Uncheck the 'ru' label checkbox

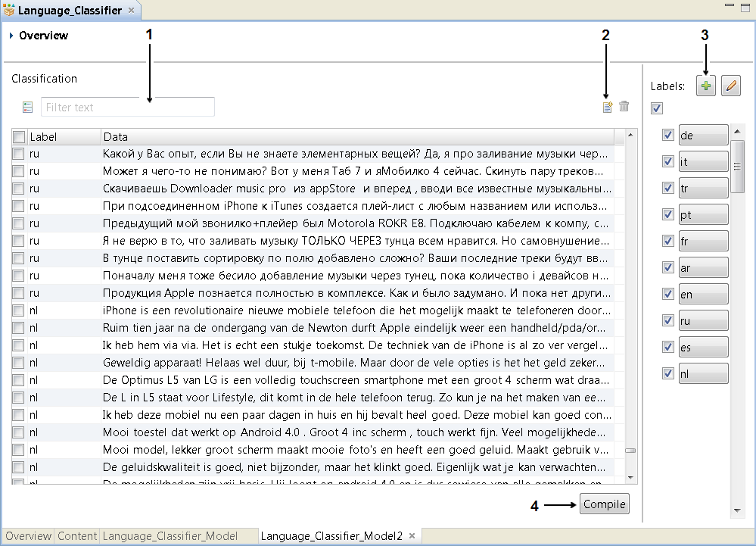(667, 321)
